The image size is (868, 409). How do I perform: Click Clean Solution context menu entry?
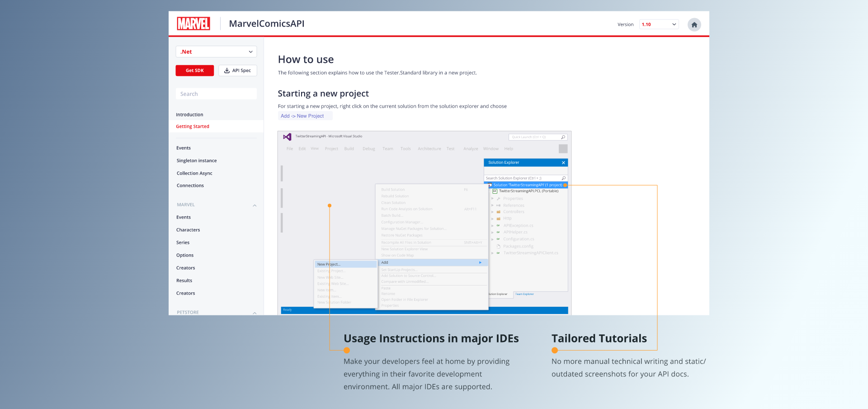pos(393,203)
